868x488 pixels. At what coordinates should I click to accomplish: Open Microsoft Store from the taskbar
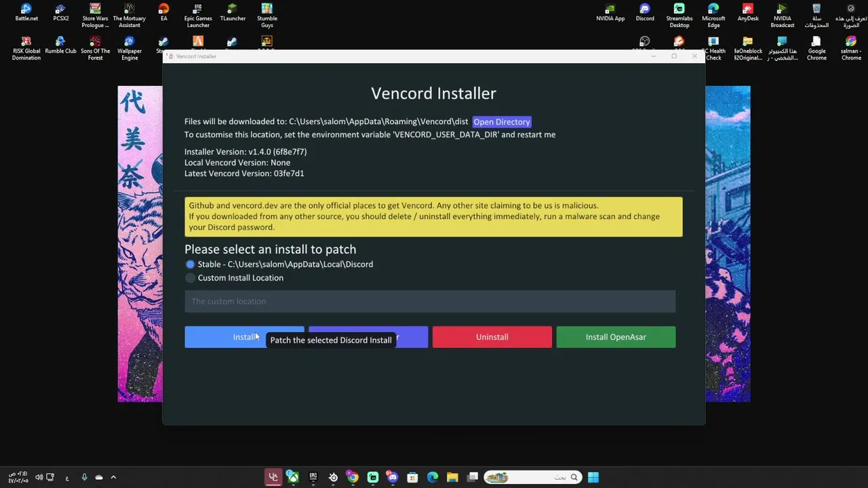[412, 477]
